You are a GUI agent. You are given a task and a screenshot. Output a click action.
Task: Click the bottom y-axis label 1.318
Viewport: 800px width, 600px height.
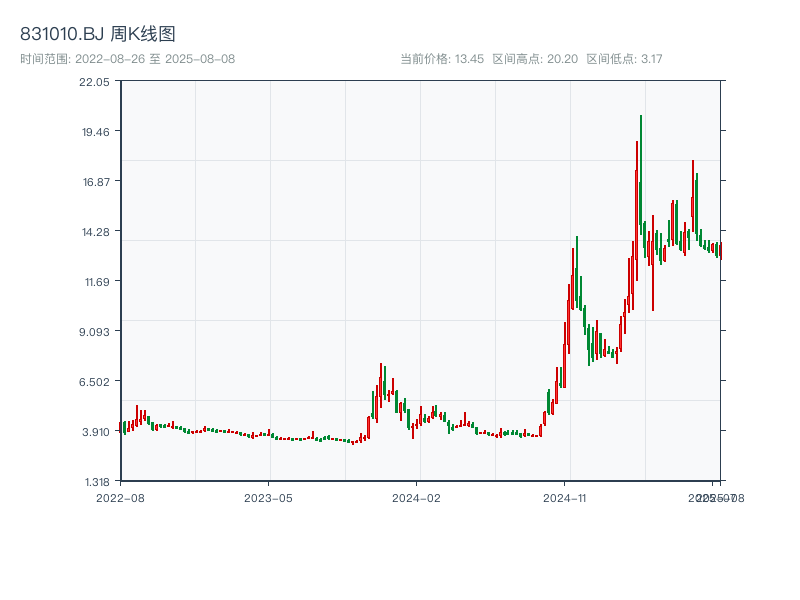95,481
